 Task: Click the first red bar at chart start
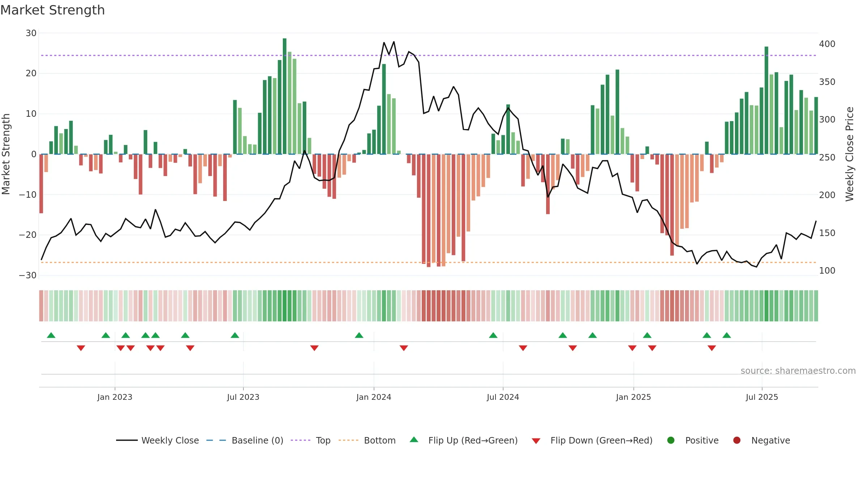41,184
